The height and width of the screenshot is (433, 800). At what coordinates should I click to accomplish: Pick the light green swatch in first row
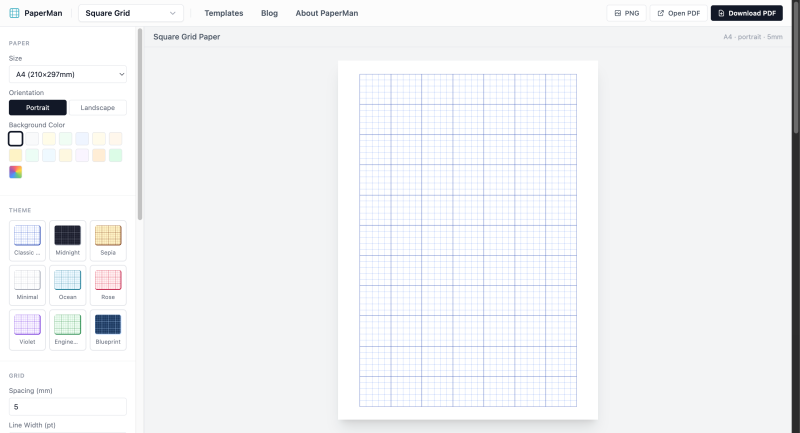[x=65, y=139]
